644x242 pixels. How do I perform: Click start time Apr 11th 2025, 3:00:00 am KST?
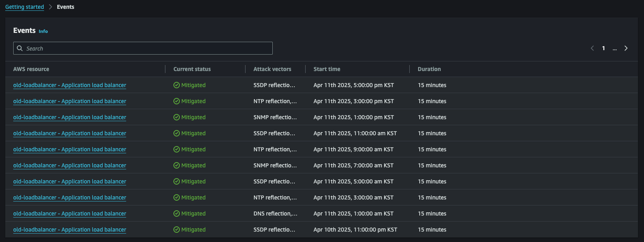coord(354,197)
